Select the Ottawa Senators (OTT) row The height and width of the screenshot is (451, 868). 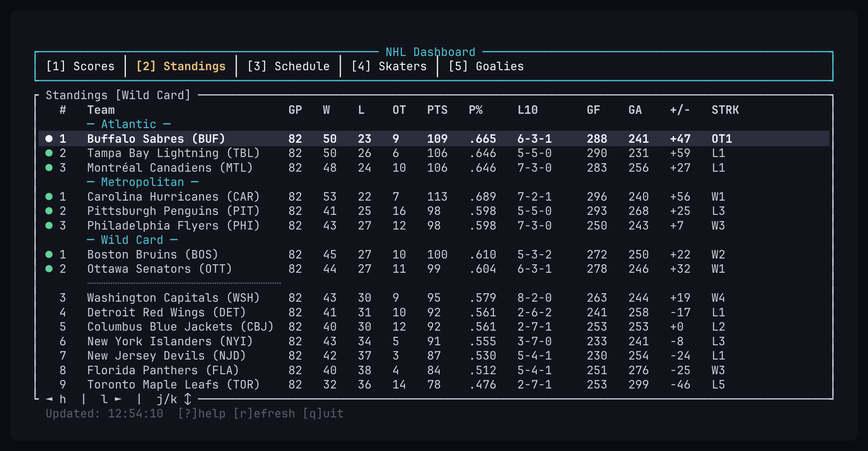(434, 269)
